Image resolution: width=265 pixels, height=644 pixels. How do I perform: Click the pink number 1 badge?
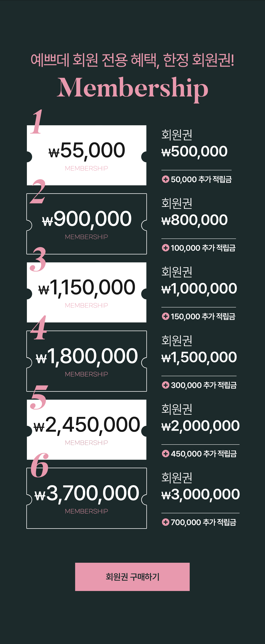pos(37,122)
